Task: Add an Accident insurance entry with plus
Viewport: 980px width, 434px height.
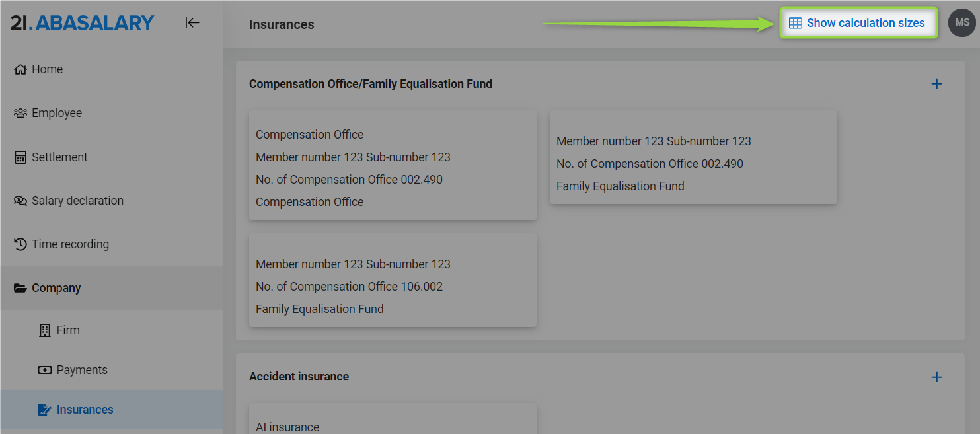Action: (x=936, y=377)
